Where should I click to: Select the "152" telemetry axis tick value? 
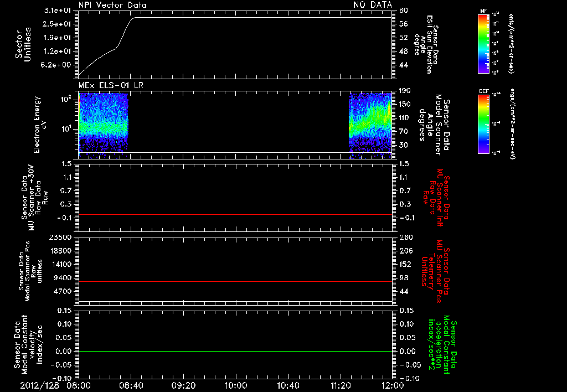click(405, 264)
